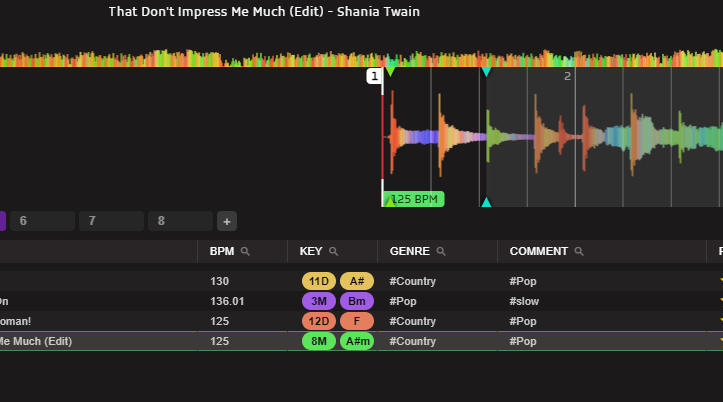Click the A#m key tag
This screenshot has height=402, width=723.
click(356, 341)
